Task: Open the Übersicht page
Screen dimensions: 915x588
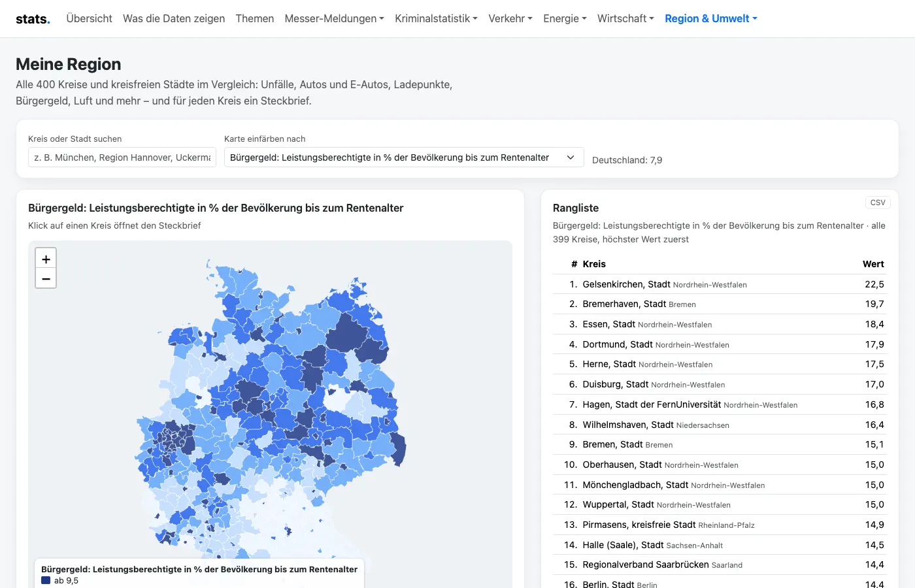Action: click(x=89, y=18)
